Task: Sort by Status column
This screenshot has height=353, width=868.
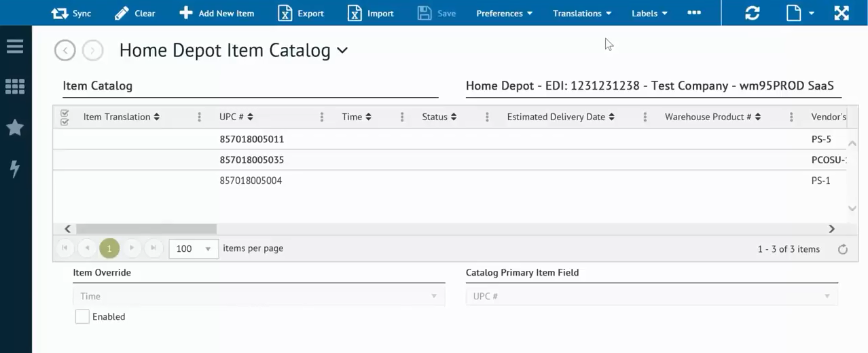Action: point(439,117)
